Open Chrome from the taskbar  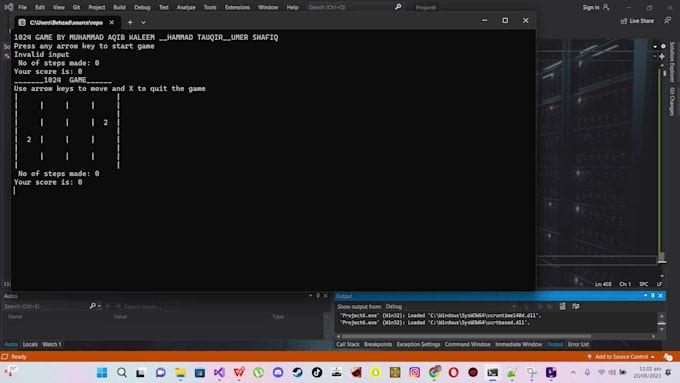pyautogui.click(x=434, y=373)
